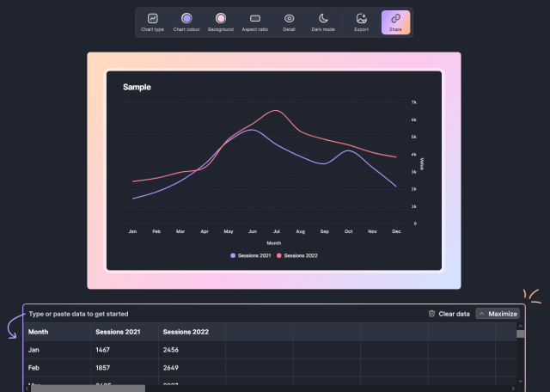Click the trash icon beside Clear data
The height and width of the screenshot is (392, 550).
coord(431,314)
